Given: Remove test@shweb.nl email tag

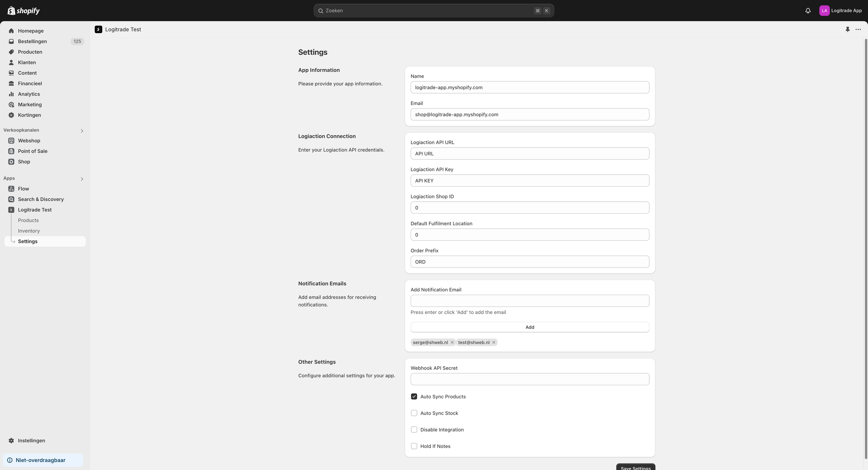Looking at the screenshot, I should tap(494, 342).
